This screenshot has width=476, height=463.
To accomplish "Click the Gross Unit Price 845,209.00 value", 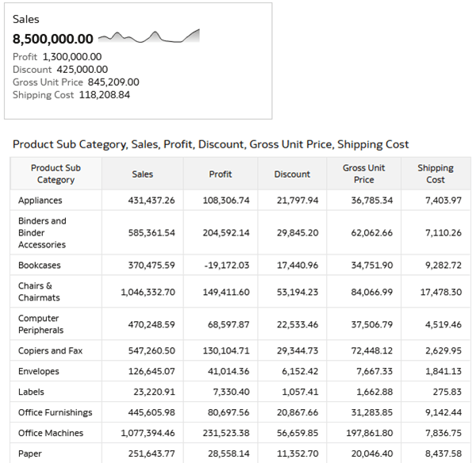I will click(113, 82).
